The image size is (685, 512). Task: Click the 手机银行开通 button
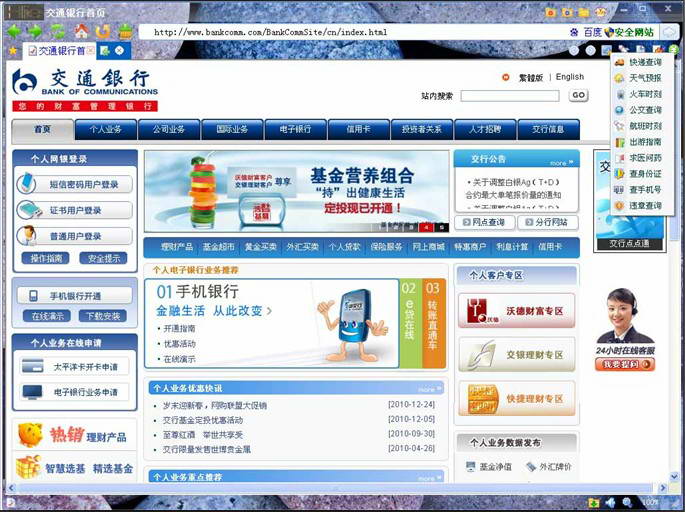coord(74,296)
